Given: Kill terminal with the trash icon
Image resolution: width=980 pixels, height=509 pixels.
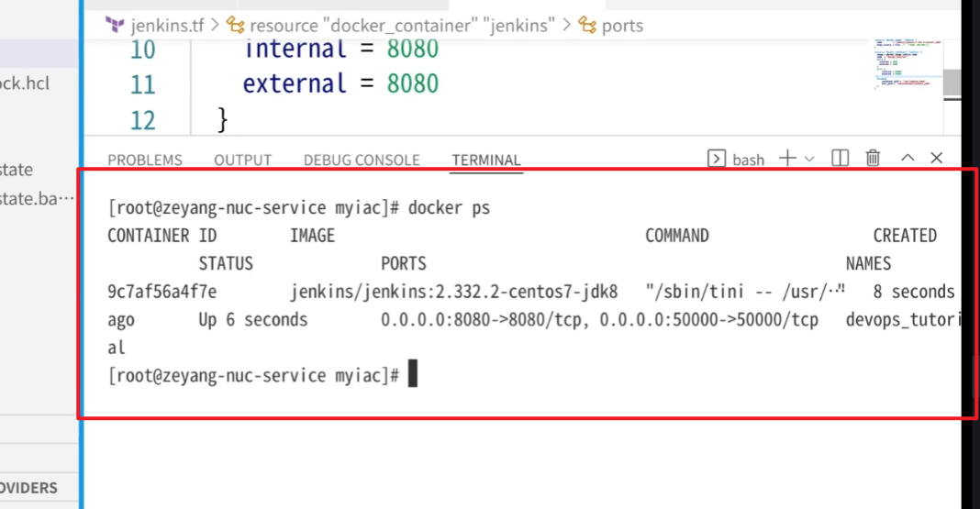Looking at the screenshot, I should click(874, 158).
